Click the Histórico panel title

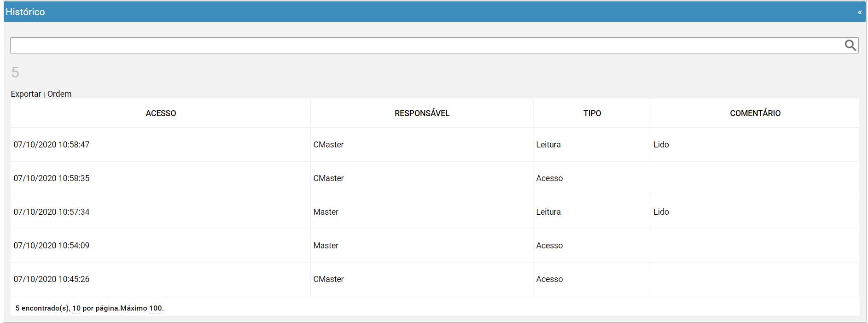coord(25,12)
